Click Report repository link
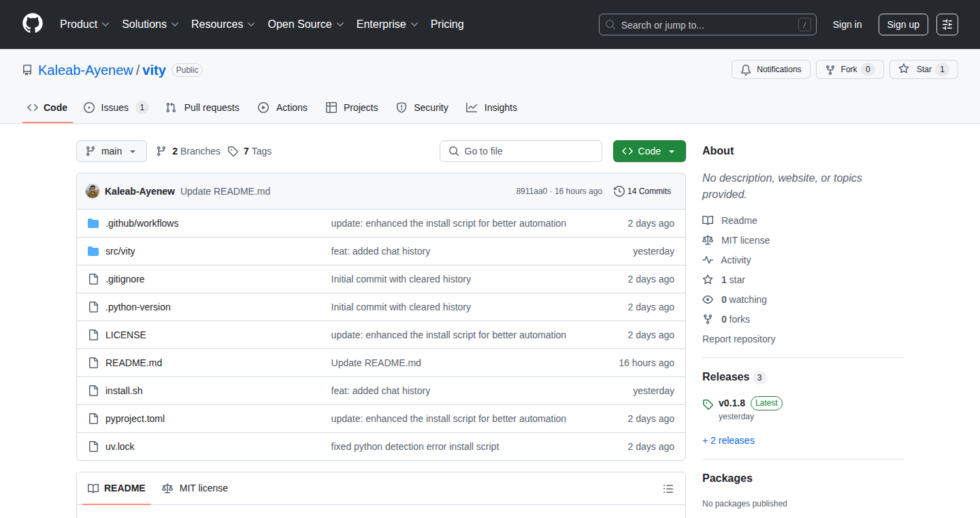The height and width of the screenshot is (518, 980). click(x=739, y=339)
